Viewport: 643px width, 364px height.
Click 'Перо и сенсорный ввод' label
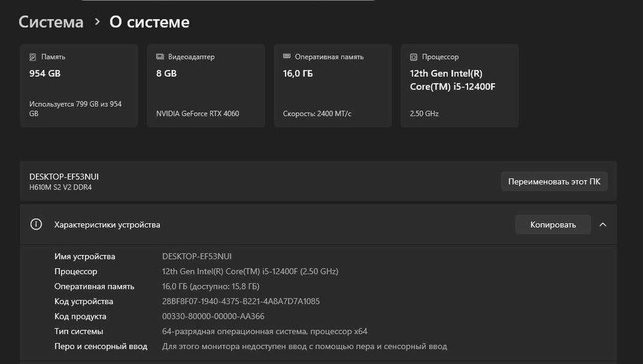click(101, 347)
